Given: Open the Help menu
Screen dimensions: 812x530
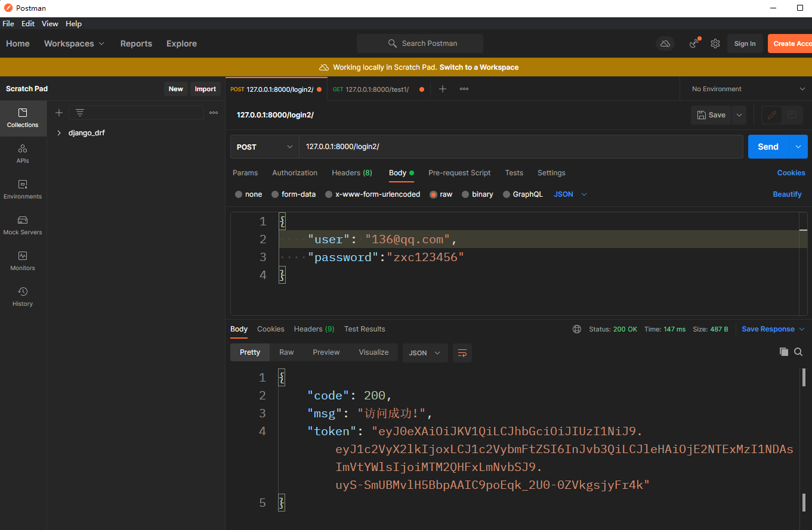Looking at the screenshot, I should 73,24.
